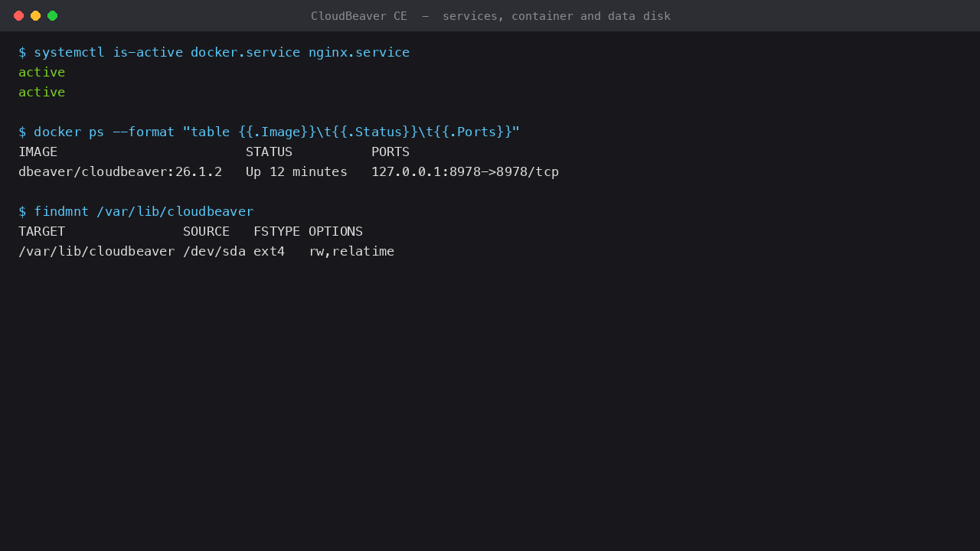The width and height of the screenshot is (980, 551).
Task: Click the yellow minimize window button
Action: pyautogui.click(x=35, y=15)
